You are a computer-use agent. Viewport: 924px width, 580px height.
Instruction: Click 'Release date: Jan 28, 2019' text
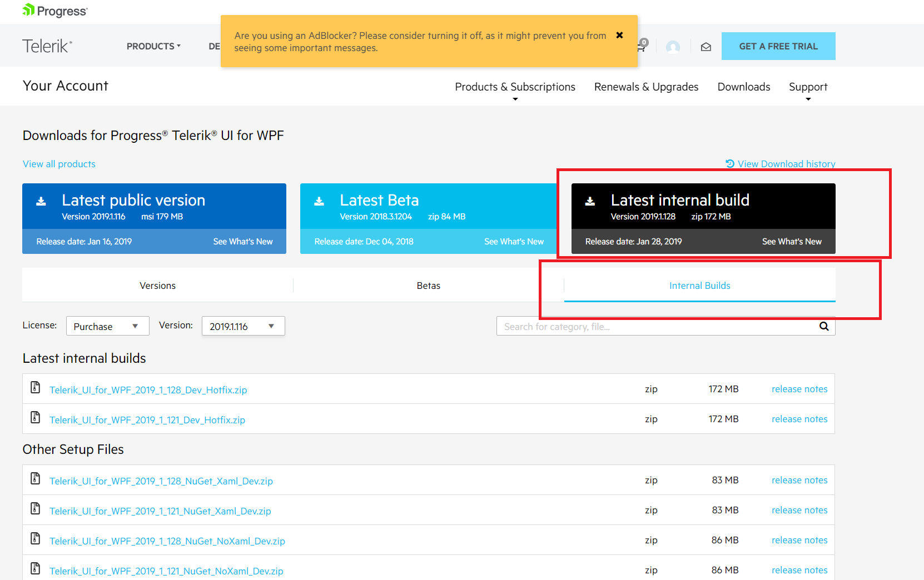[x=634, y=242]
